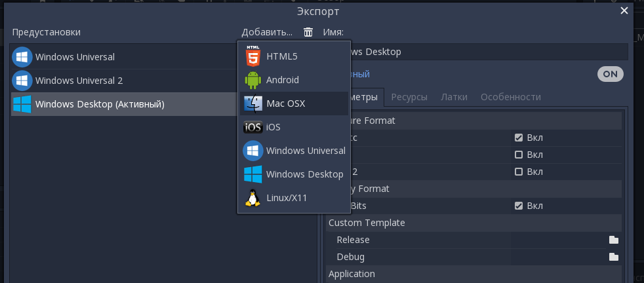Close the Экспорт dialog
The image size is (644, 283).
pyautogui.click(x=624, y=10)
